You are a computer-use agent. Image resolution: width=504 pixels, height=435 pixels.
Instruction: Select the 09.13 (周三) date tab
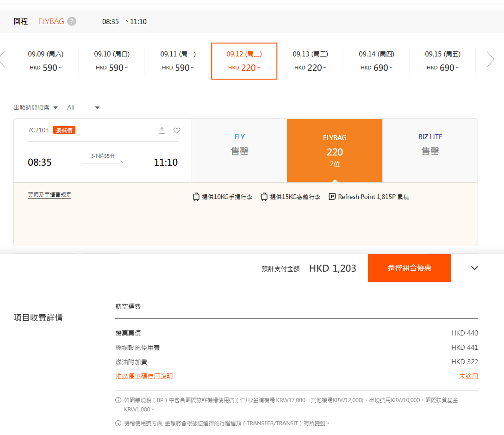tap(310, 61)
